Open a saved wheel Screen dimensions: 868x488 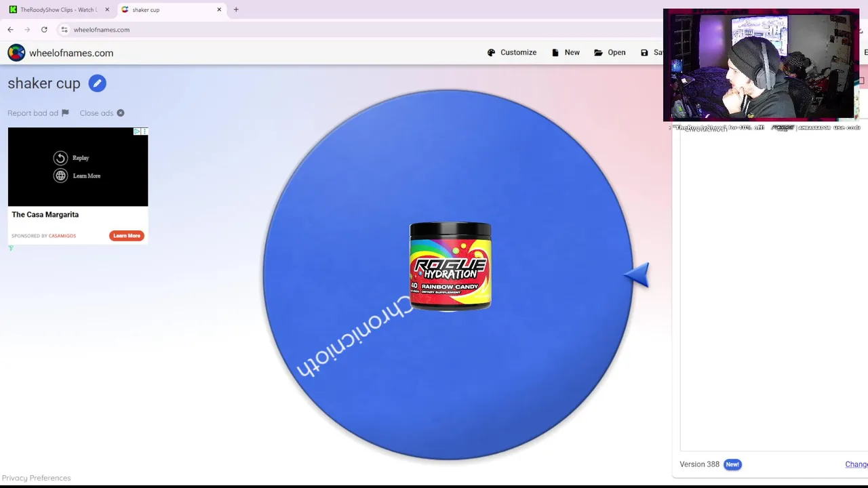click(x=610, y=52)
